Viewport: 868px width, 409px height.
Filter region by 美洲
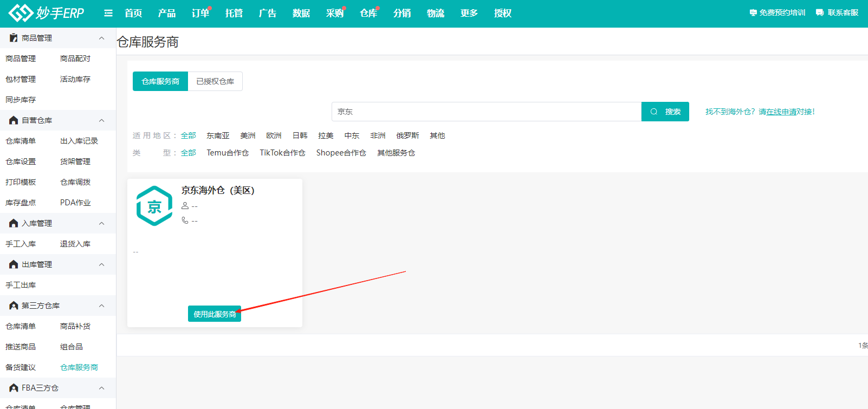pos(248,135)
